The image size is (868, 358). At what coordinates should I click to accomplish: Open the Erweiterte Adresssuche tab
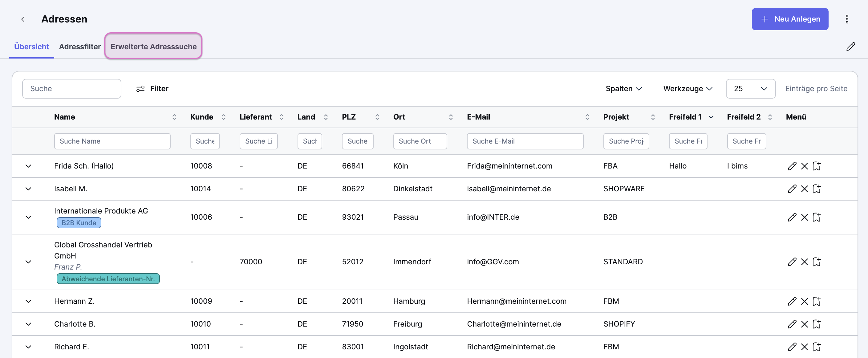tap(153, 47)
